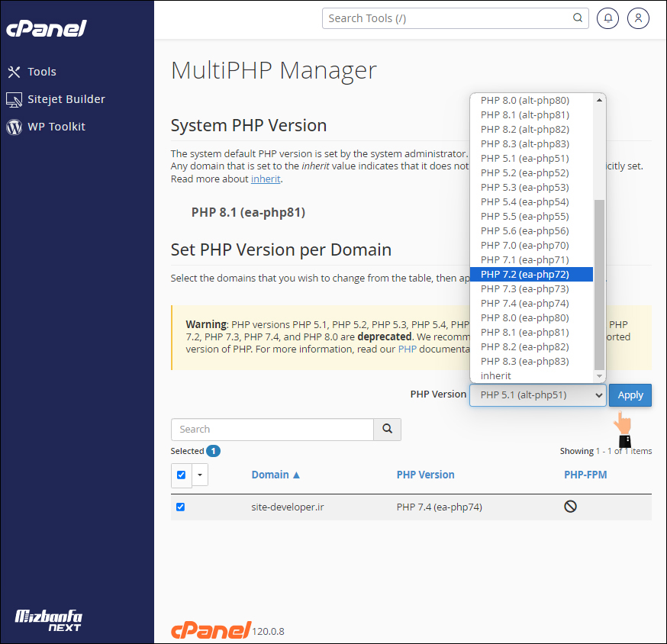Image resolution: width=667 pixels, height=644 pixels.
Task: Open the inherit documentation link
Action: coord(266,179)
